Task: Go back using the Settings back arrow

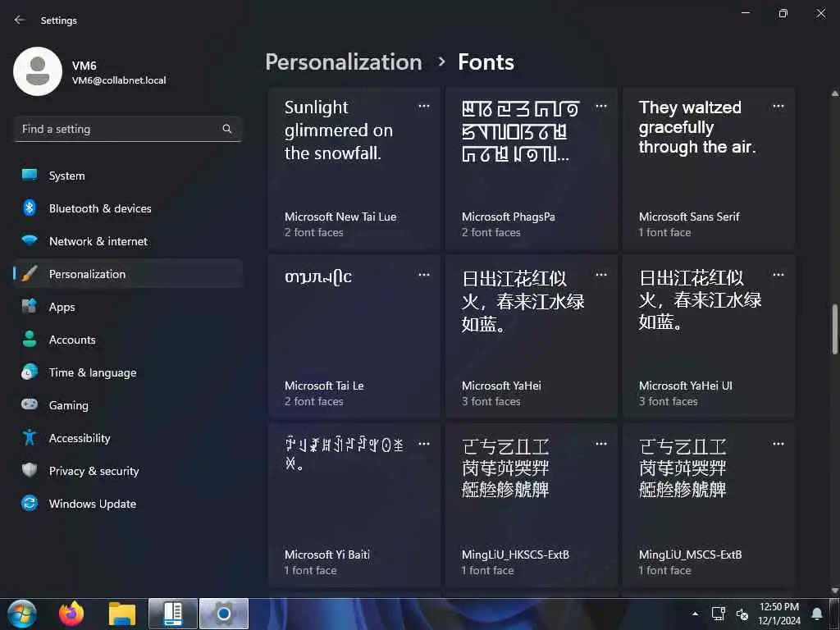Action: click(x=20, y=20)
